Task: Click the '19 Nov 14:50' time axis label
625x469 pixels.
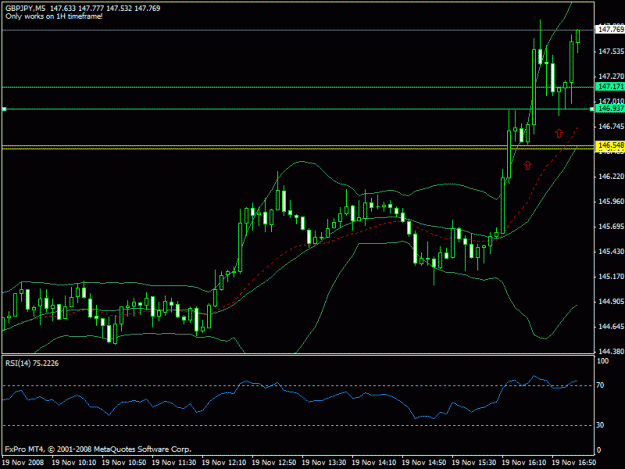Action: [424, 463]
